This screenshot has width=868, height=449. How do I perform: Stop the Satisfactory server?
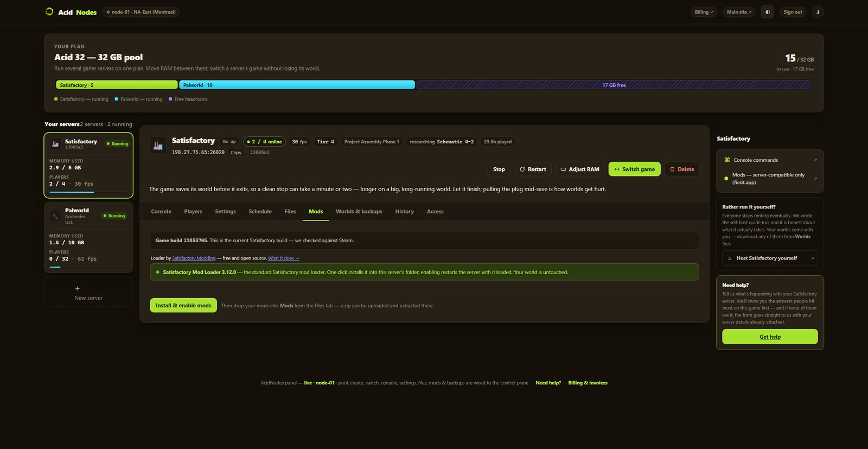499,169
